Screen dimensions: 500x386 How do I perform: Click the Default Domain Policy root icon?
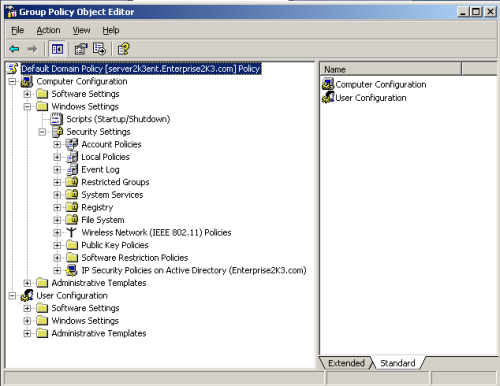(x=13, y=69)
